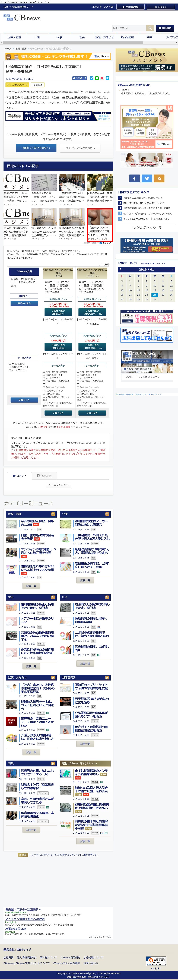
Task: Open RSS feed for 医療・看護 section
Action: tap(53, 514)
